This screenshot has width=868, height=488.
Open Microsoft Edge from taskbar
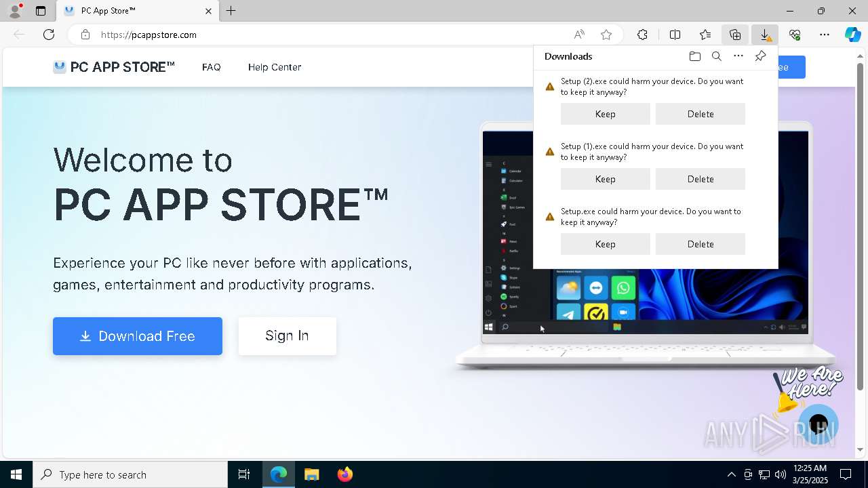pos(279,474)
